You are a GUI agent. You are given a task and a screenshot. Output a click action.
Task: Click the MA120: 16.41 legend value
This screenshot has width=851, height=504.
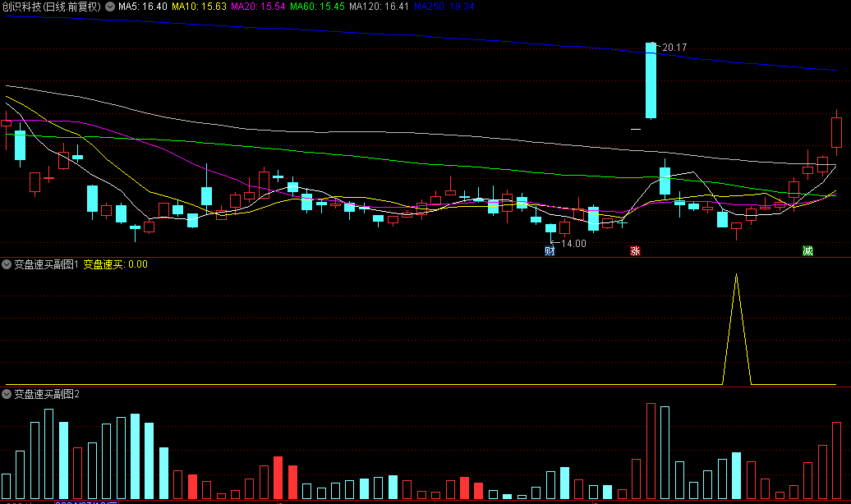(379, 7)
